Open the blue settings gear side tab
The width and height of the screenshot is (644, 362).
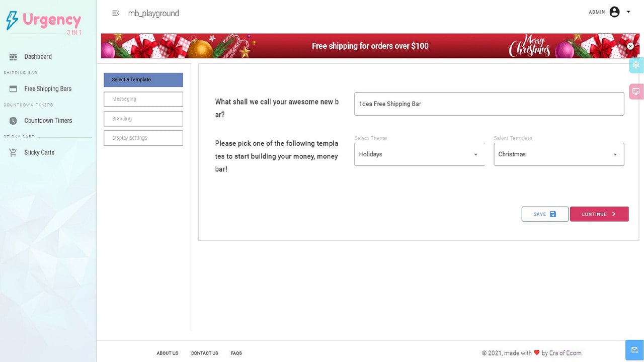tap(636, 65)
